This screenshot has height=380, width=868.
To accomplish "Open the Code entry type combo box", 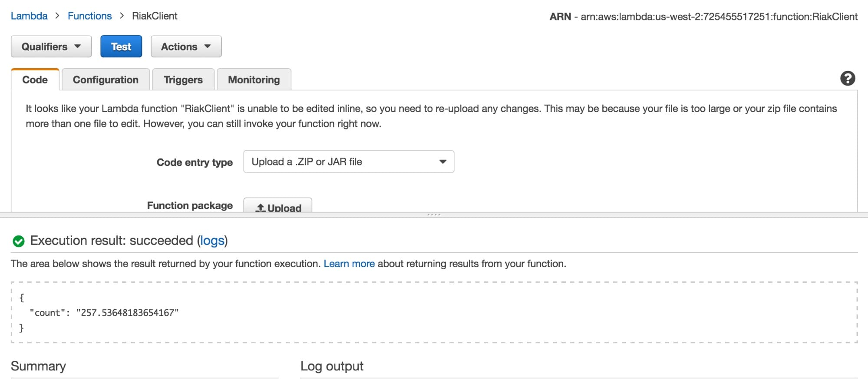I will pos(349,162).
